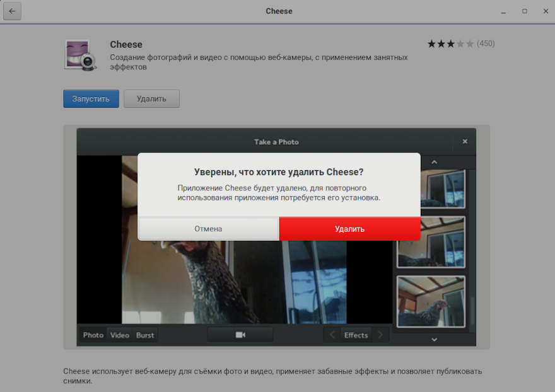Viewport: 555px width, 392px height.
Task: Select the bottom thumbnail showing the chicken
Action: point(430,301)
